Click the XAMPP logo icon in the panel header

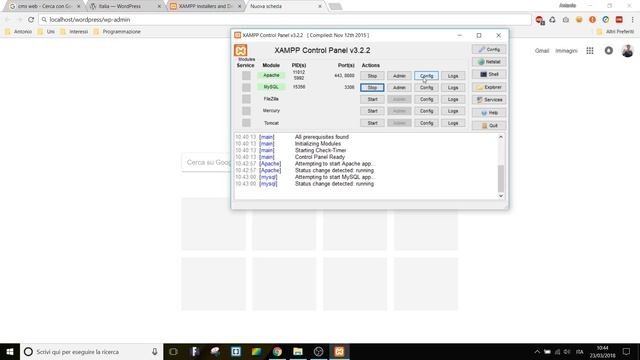click(x=240, y=51)
